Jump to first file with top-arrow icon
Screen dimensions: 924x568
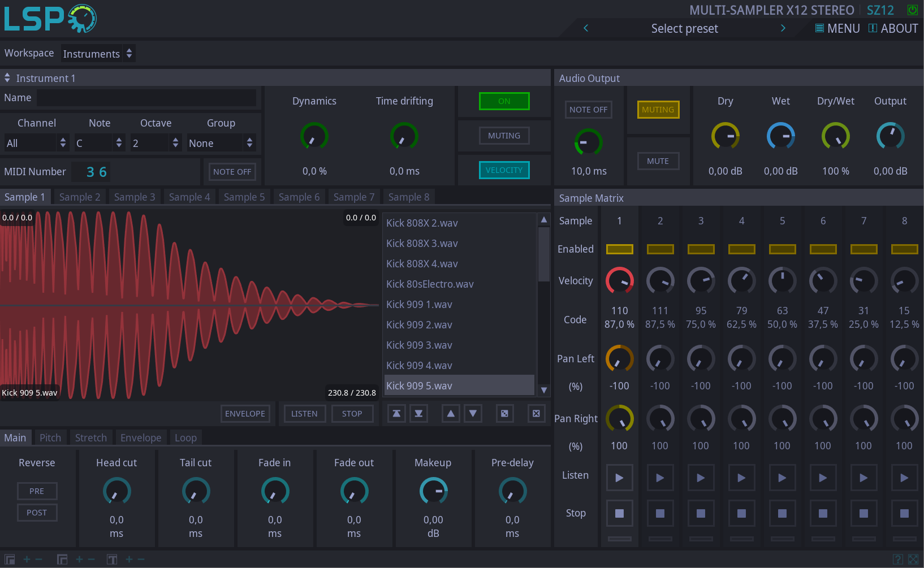[x=396, y=414]
